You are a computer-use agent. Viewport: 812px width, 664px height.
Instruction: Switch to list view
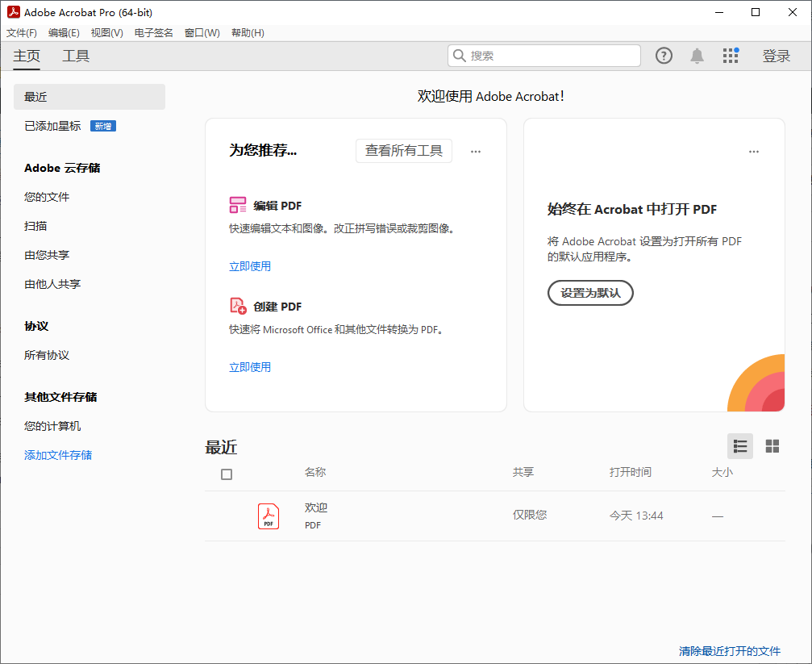740,445
